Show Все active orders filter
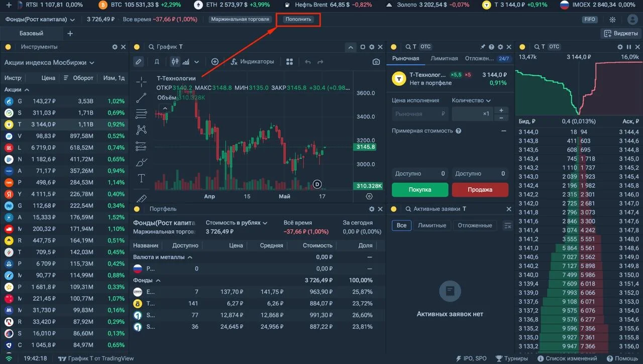This screenshot has width=643, height=364. click(401, 225)
